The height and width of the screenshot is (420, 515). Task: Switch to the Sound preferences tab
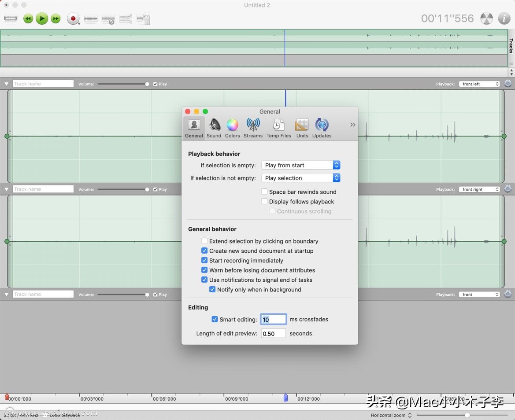[x=214, y=128]
